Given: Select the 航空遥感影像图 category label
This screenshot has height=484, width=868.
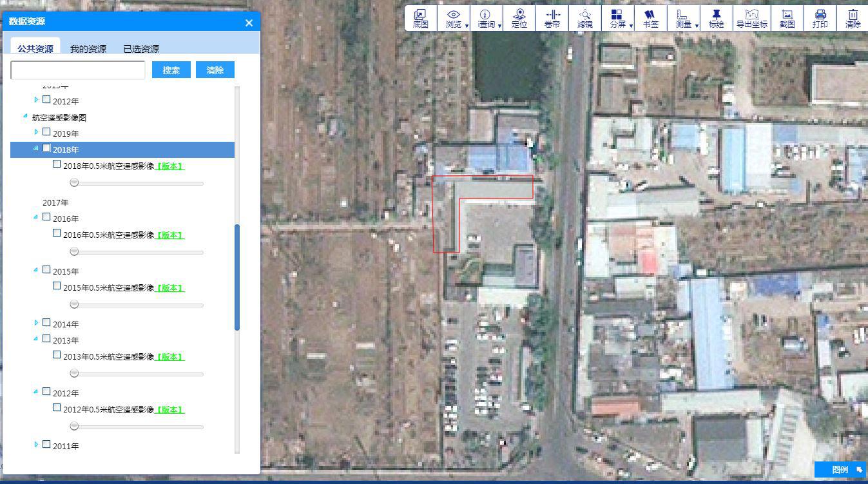Looking at the screenshot, I should [x=59, y=118].
